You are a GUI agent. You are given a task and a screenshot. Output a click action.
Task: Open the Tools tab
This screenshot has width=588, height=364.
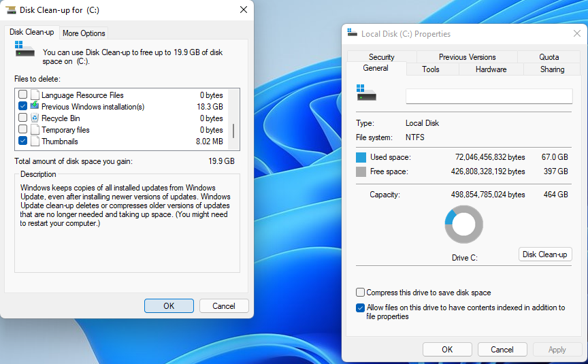[x=431, y=69]
